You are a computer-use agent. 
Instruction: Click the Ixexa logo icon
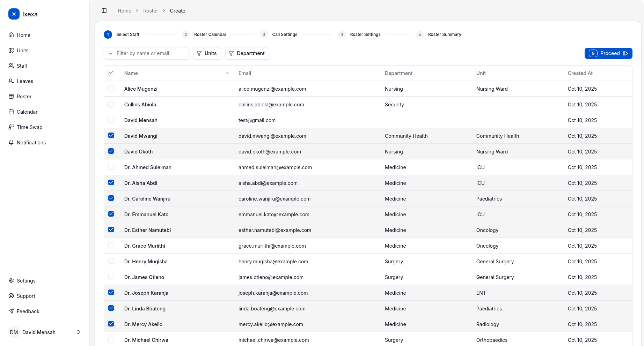[14, 14]
